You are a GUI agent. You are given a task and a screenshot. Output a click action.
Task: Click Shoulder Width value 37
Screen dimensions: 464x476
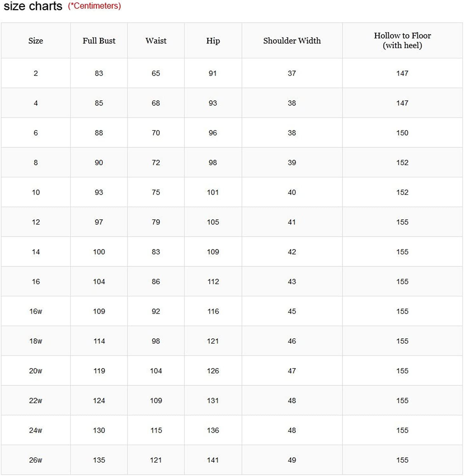click(292, 73)
